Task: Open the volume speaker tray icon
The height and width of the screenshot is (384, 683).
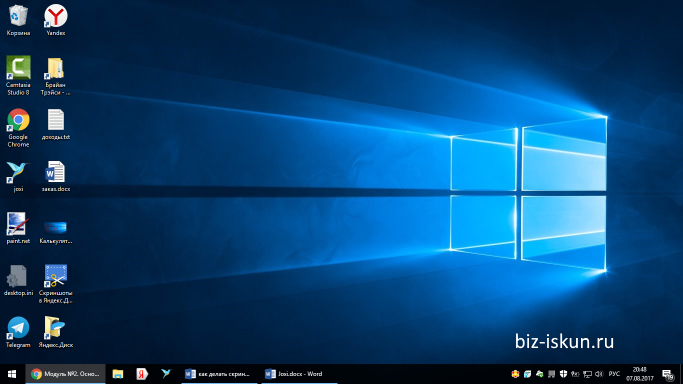Action: click(599, 374)
